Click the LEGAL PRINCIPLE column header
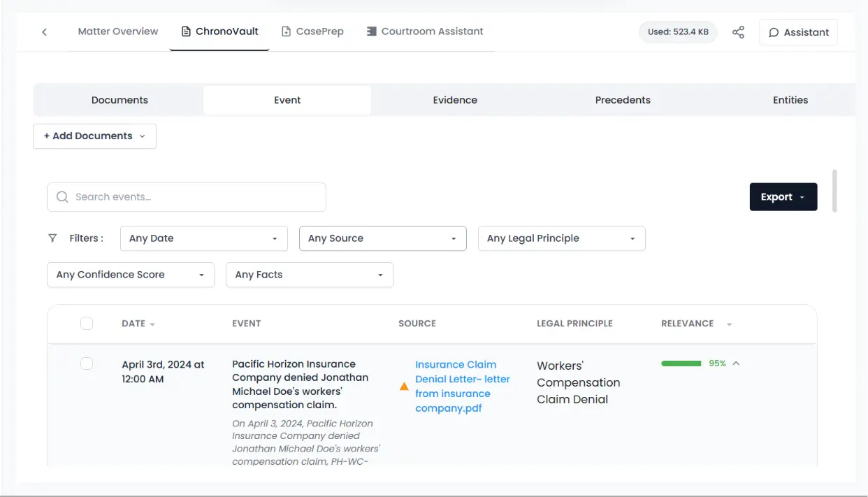This screenshot has width=868, height=497. click(x=574, y=324)
